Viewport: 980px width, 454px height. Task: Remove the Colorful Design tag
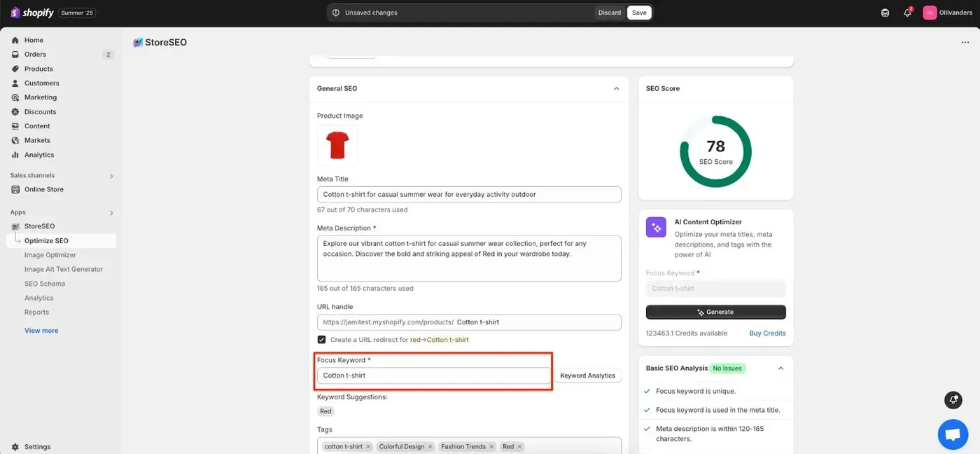point(430,446)
